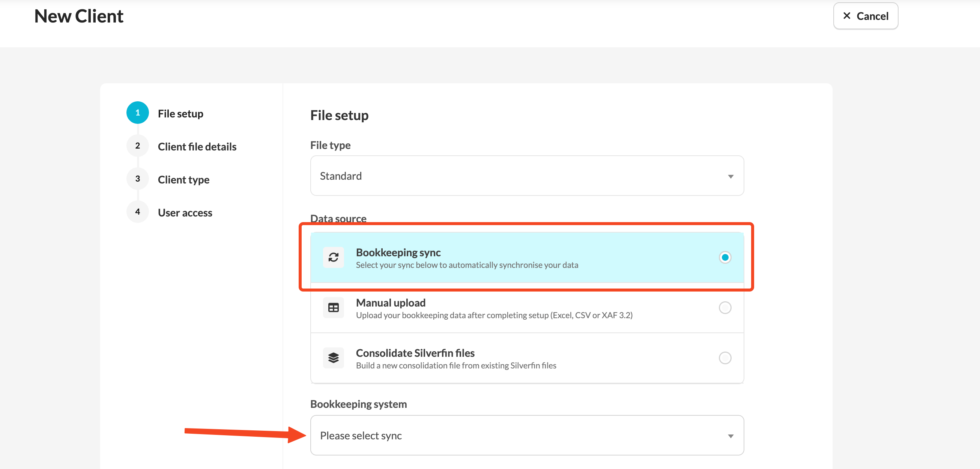980x469 pixels.
Task: Click the step 1 circle icon
Action: point(137,113)
